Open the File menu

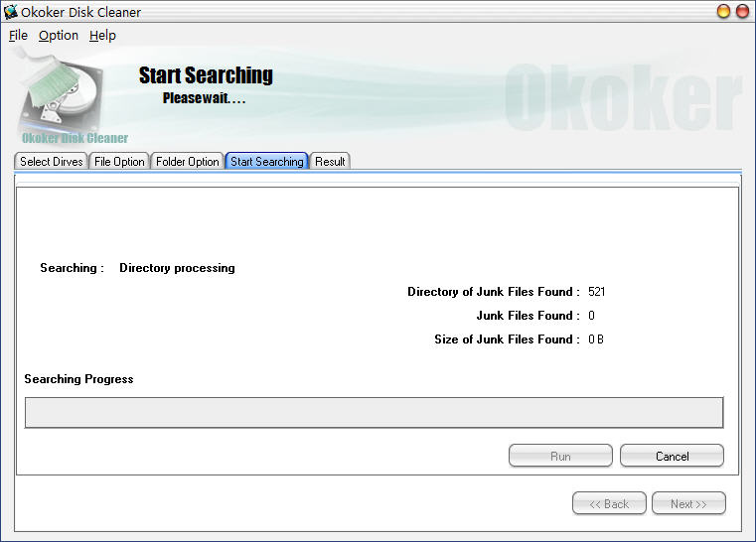[18, 36]
